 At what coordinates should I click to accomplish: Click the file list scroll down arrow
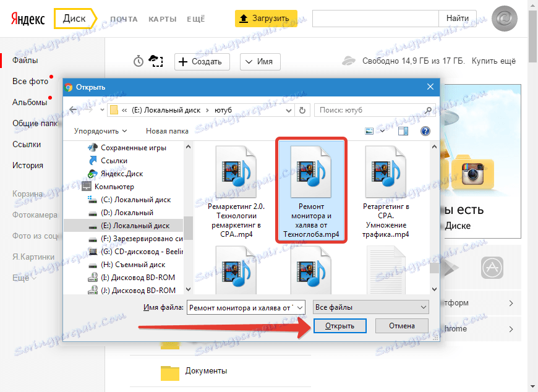tap(434, 289)
